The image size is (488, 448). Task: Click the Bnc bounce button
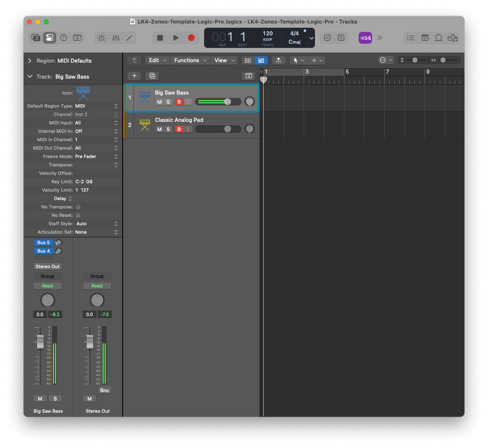(105, 390)
